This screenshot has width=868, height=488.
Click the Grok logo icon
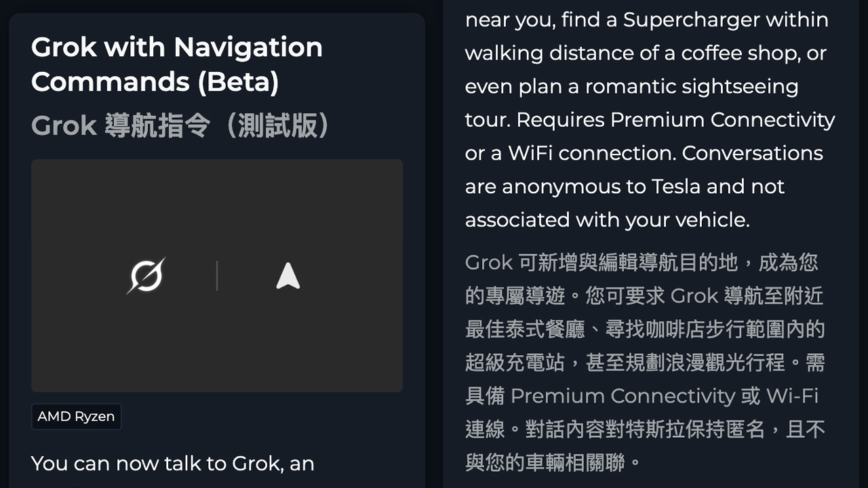[146, 276]
